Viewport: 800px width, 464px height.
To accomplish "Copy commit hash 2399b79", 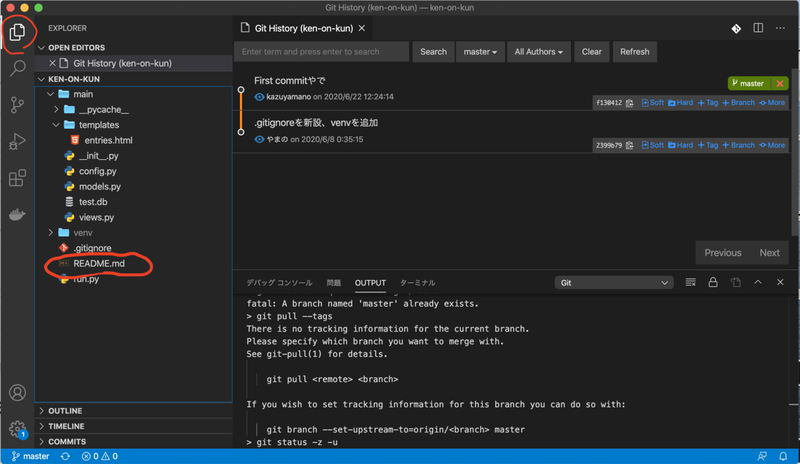I will (630, 145).
